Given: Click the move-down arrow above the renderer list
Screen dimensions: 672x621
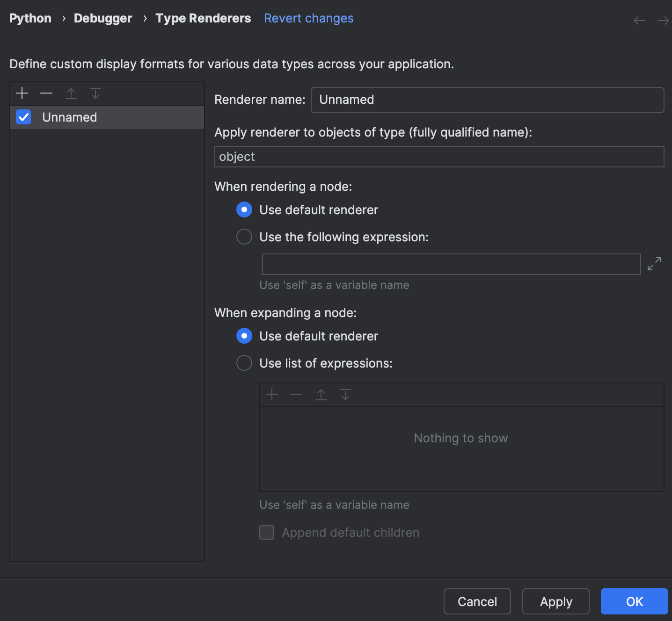Looking at the screenshot, I should pyautogui.click(x=95, y=93).
